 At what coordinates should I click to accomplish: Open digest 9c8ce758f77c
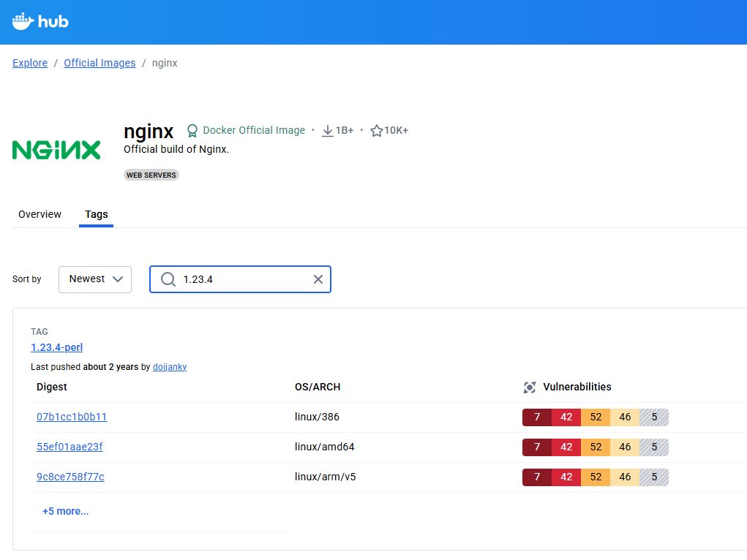(70, 477)
